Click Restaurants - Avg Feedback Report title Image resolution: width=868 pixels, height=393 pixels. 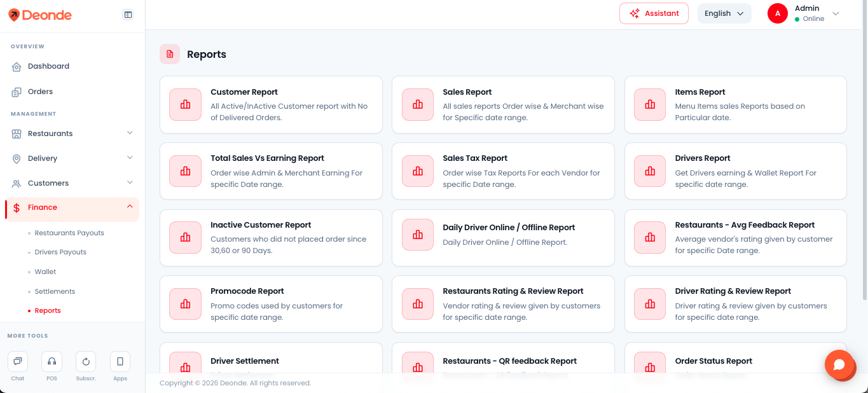click(745, 225)
